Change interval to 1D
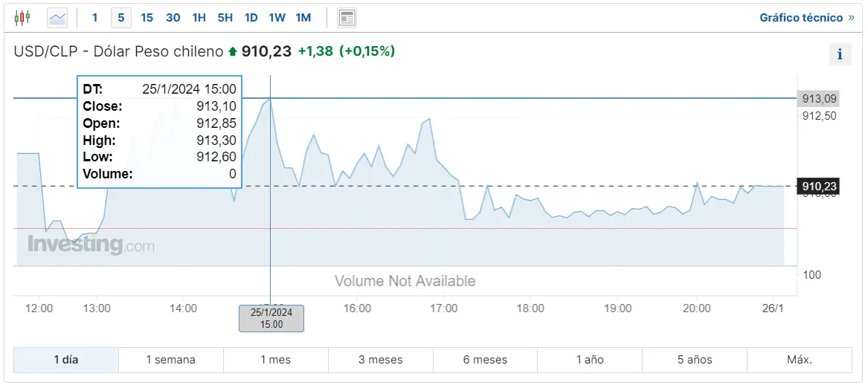This screenshot has height=388, width=868. [x=251, y=18]
